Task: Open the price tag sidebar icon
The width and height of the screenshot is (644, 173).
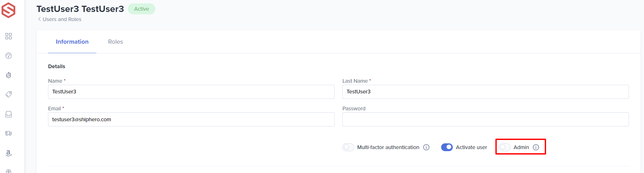Action: click(9, 94)
